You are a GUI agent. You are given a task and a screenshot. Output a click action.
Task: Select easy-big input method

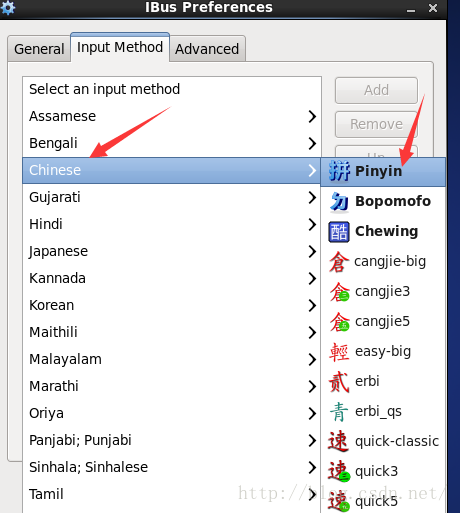pyautogui.click(x=383, y=351)
